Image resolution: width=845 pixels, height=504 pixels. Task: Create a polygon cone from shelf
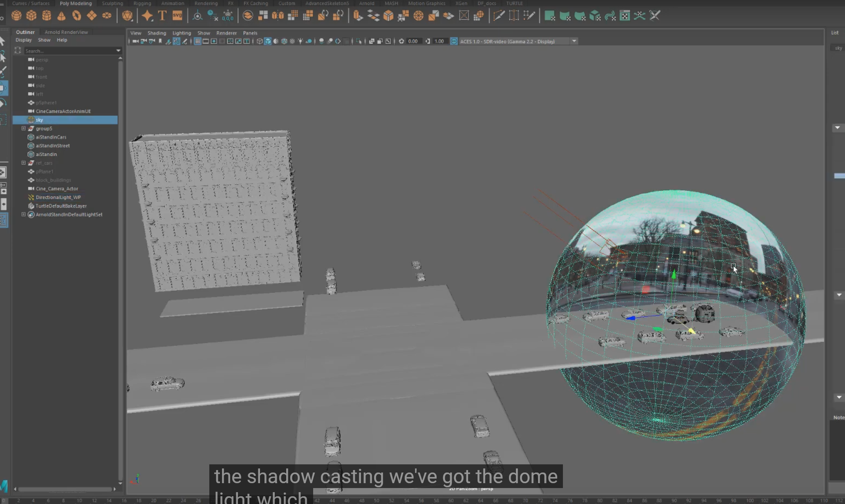coord(61,16)
